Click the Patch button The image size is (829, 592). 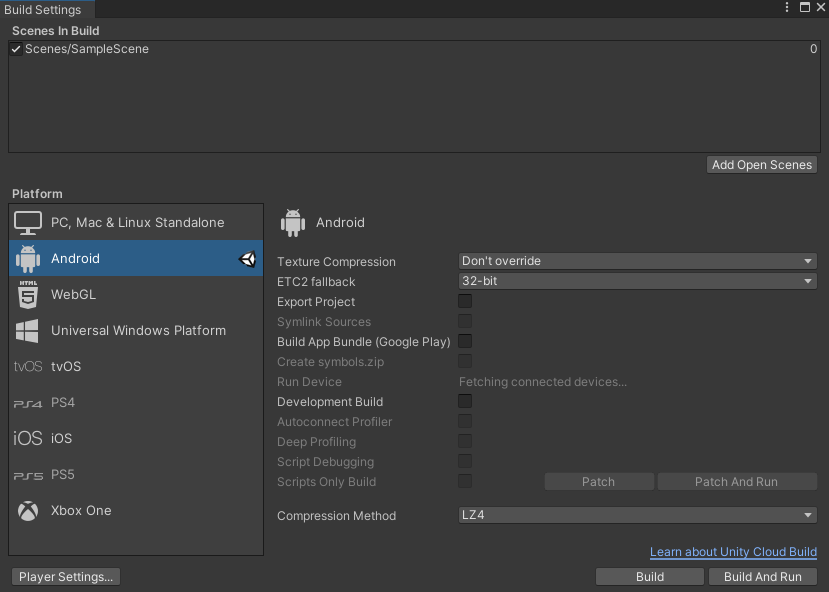tap(598, 482)
